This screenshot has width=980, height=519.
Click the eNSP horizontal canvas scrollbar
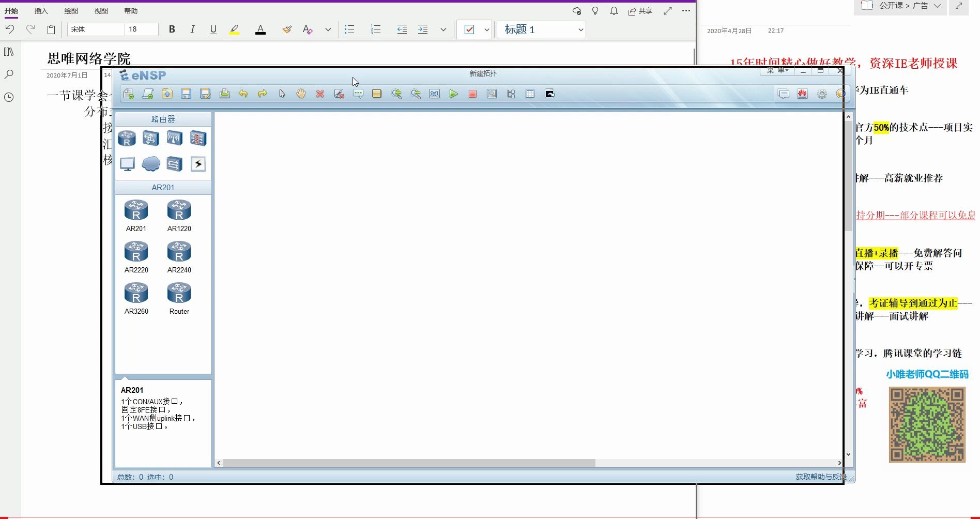click(x=409, y=463)
